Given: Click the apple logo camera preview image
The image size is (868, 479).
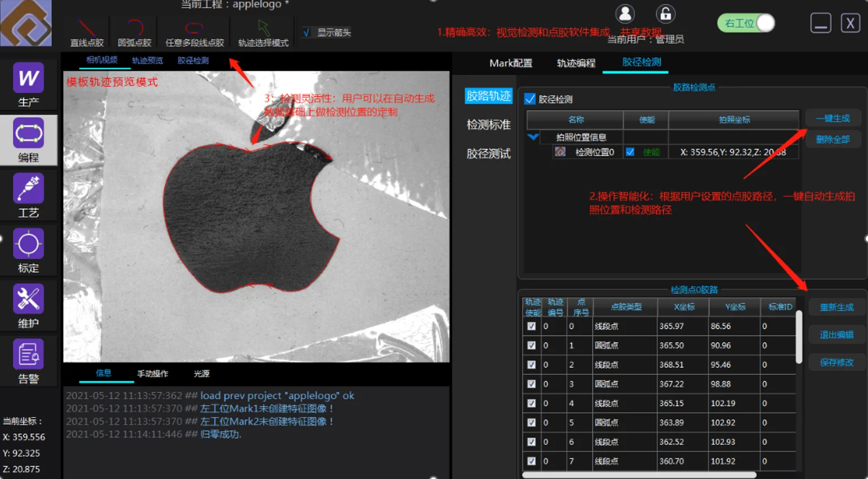Looking at the screenshot, I should coord(256,216).
